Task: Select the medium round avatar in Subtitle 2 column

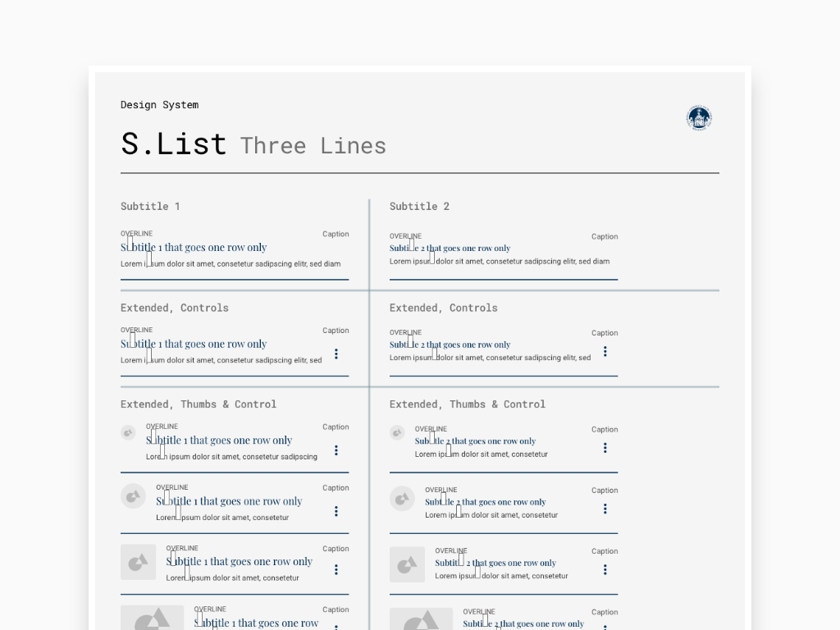Action: [x=402, y=500]
